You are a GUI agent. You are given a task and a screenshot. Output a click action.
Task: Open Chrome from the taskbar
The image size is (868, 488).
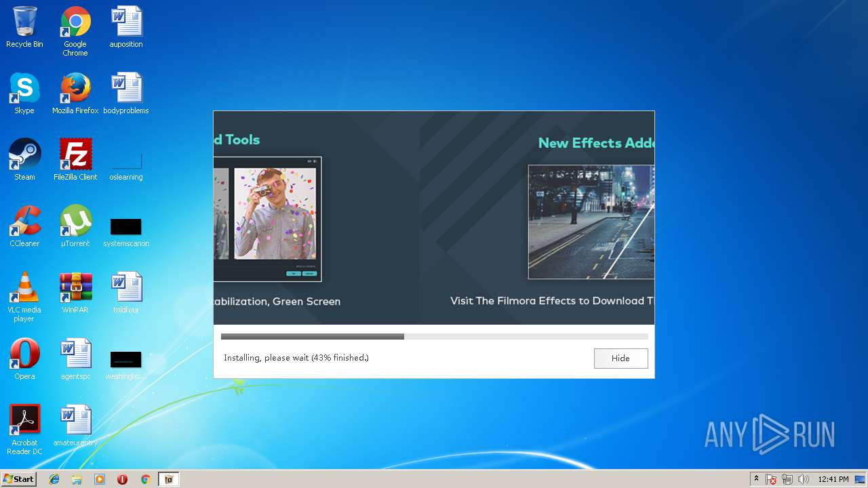click(145, 479)
